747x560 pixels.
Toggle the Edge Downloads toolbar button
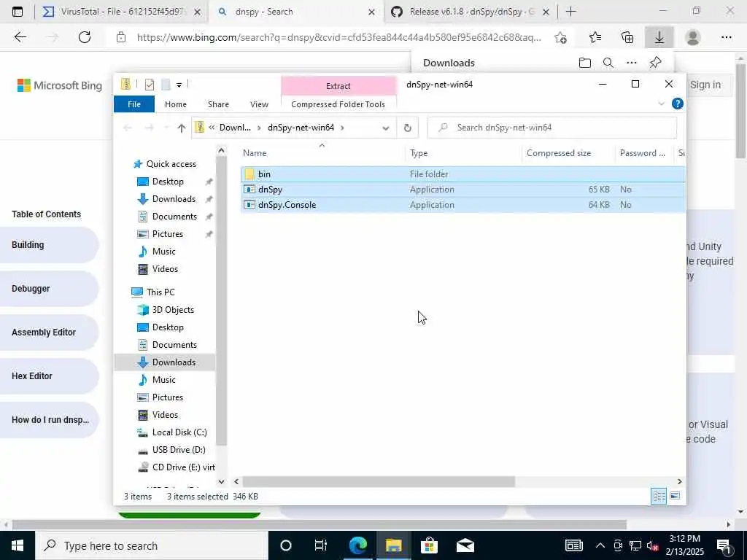tap(659, 37)
